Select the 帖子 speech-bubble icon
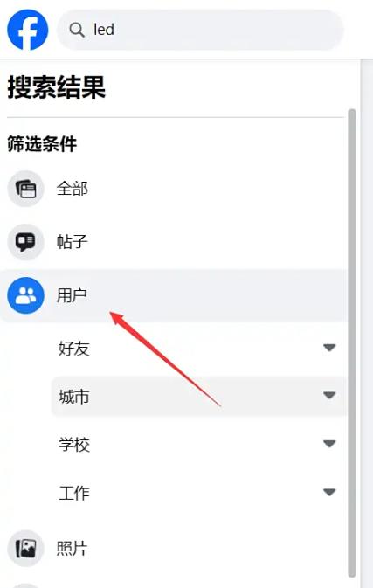The height and width of the screenshot is (588, 373). [26, 242]
